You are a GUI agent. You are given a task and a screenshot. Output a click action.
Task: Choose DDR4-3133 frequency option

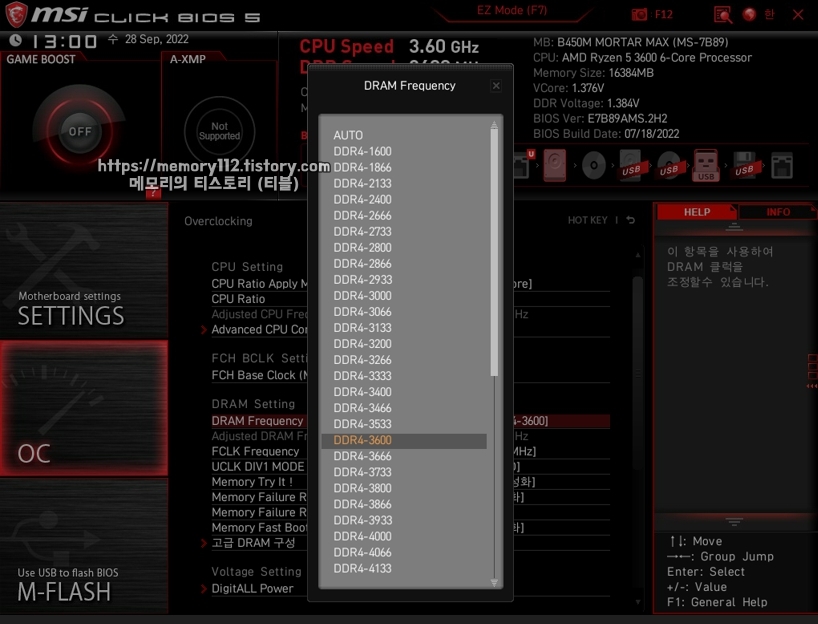pos(363,328)
